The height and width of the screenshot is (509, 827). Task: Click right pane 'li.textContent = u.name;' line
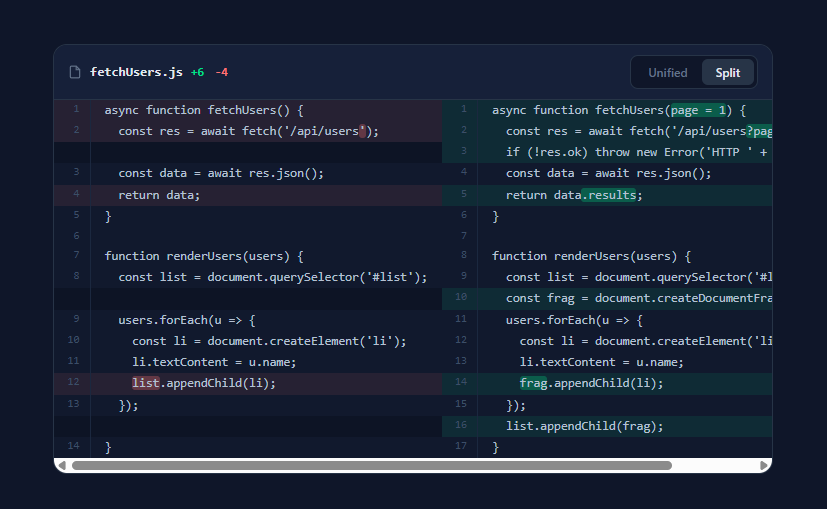click(x=607, y=362)
